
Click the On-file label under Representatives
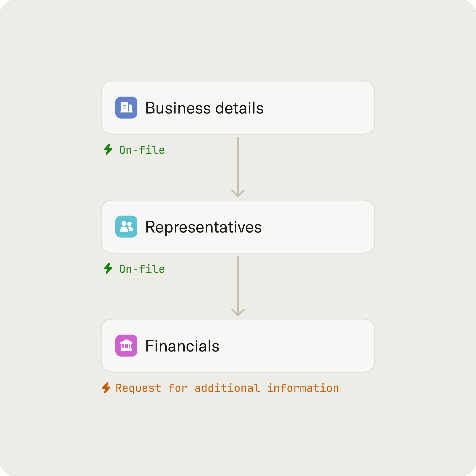pyautogui.click(x=142, y=269)
